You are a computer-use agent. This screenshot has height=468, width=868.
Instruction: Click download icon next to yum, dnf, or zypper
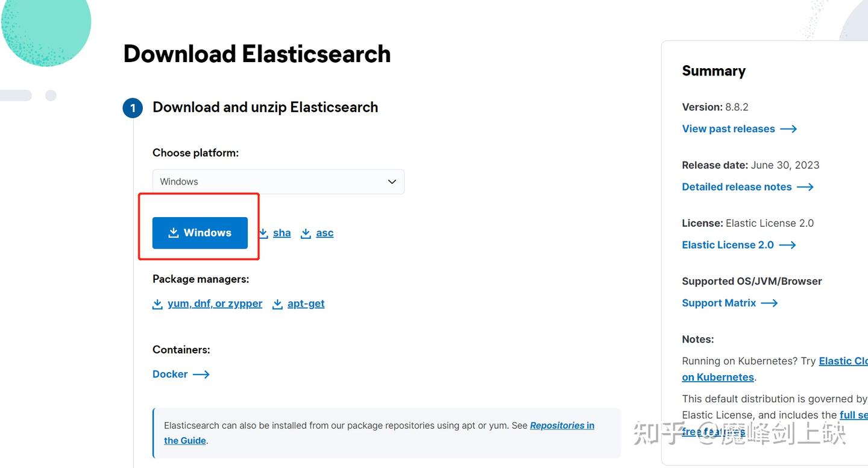157,304
